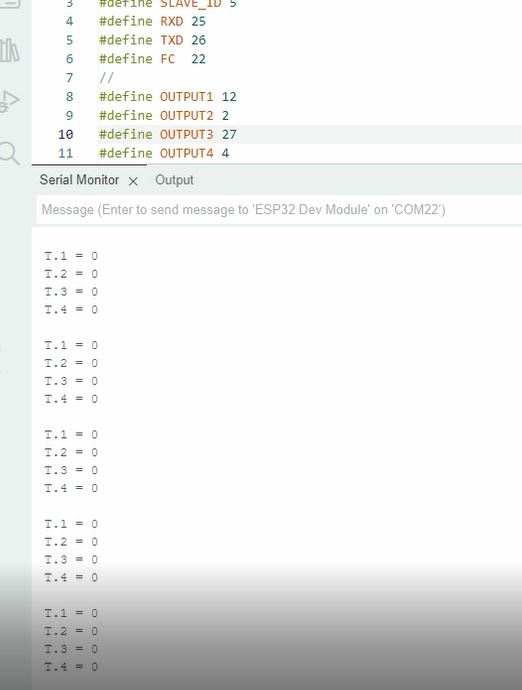522x690 pixels.
Task: Switch to the Output tab
Action: (x=174, y=180)
